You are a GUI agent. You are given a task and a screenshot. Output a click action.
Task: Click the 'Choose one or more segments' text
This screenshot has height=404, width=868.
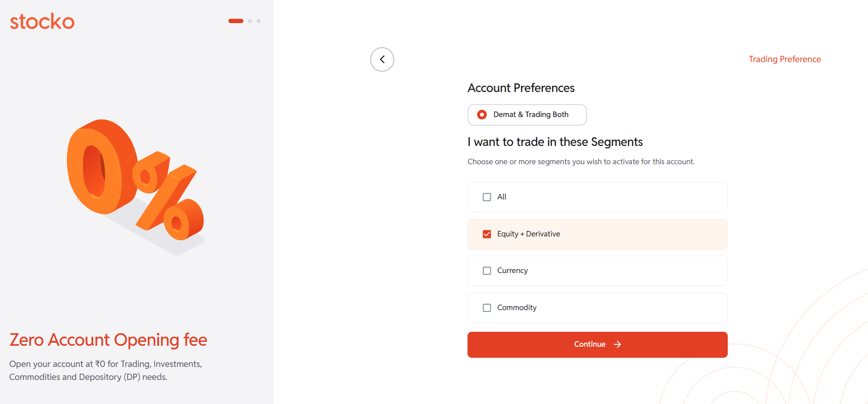[581, 162]
